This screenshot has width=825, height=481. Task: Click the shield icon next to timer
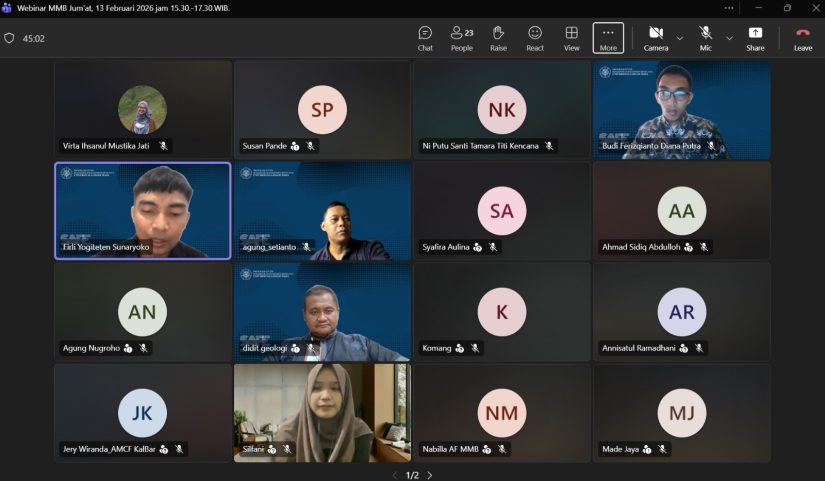tap(9, 38)
